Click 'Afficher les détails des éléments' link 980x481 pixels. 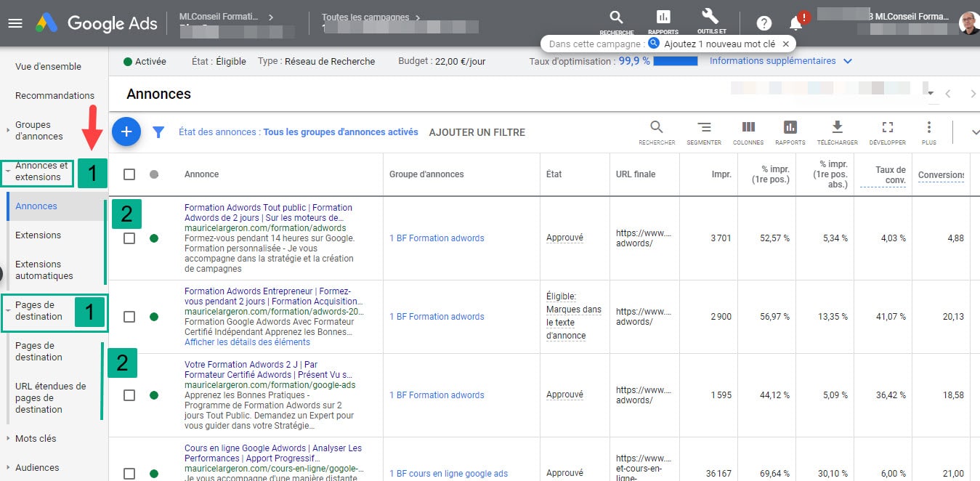point(247,342)
